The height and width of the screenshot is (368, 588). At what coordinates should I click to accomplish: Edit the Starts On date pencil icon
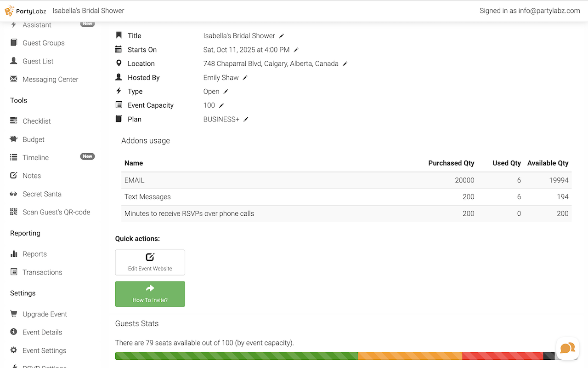tap(296, 50)
